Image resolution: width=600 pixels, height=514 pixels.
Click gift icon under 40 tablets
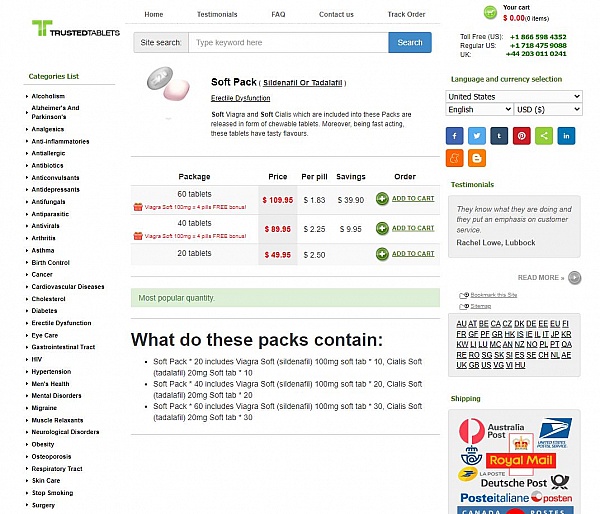138,236
